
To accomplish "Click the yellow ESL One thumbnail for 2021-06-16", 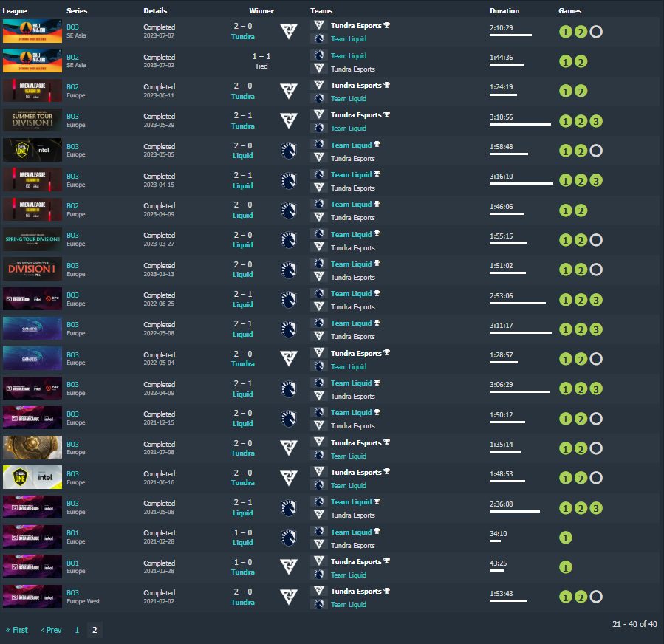I will coord(32,478).
